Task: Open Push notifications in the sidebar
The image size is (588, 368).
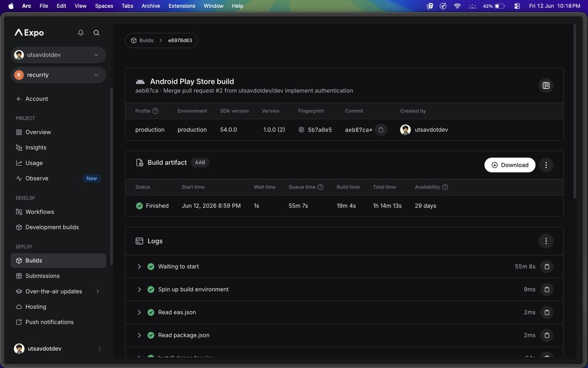Action: tap(58, 322)
